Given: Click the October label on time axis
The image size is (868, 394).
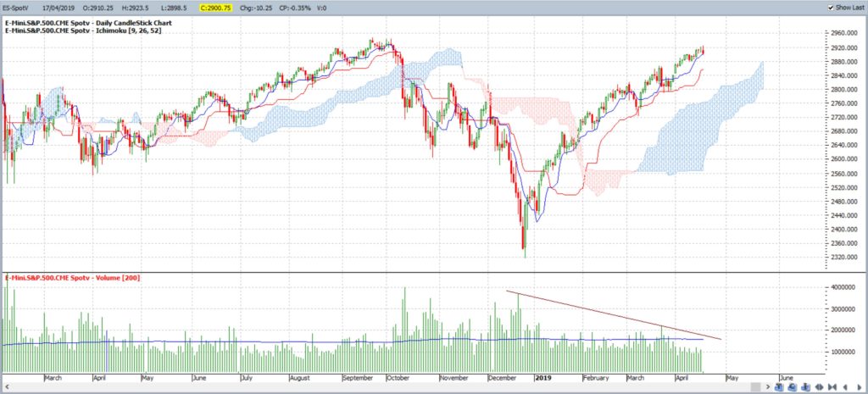Looking at the screenshot, I should pyautogui.click(x=397, y=379).
